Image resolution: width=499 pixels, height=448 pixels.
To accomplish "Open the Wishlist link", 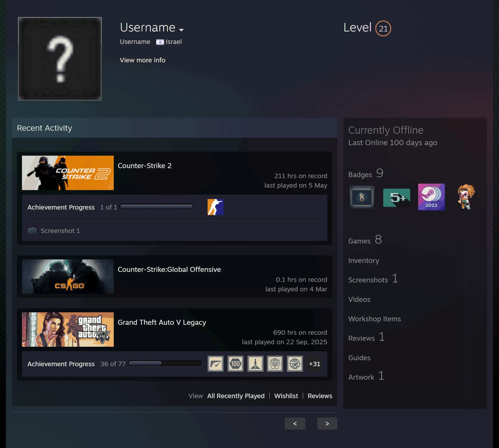I will (286, 396).
